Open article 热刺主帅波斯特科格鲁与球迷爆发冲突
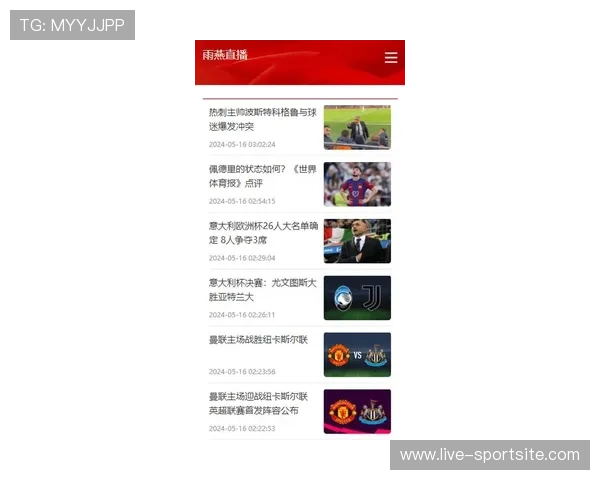The image size is (600, 480). click(262, 119)
